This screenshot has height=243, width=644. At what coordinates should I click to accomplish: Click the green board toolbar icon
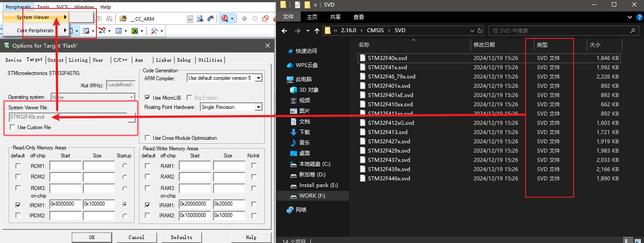135,31
